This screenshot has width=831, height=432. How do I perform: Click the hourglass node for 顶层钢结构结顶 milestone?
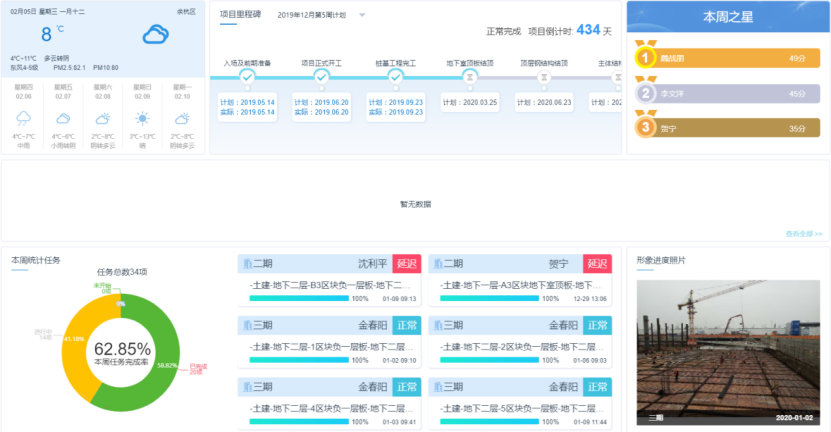pyautogui.click(x=544, y=76)
